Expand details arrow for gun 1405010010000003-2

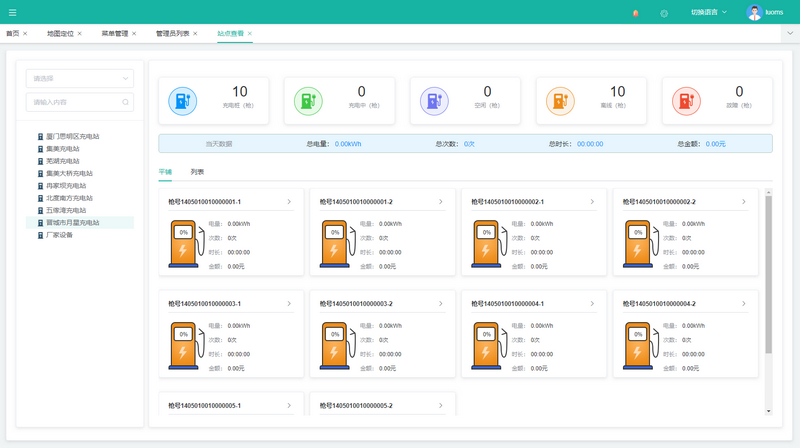441,304
